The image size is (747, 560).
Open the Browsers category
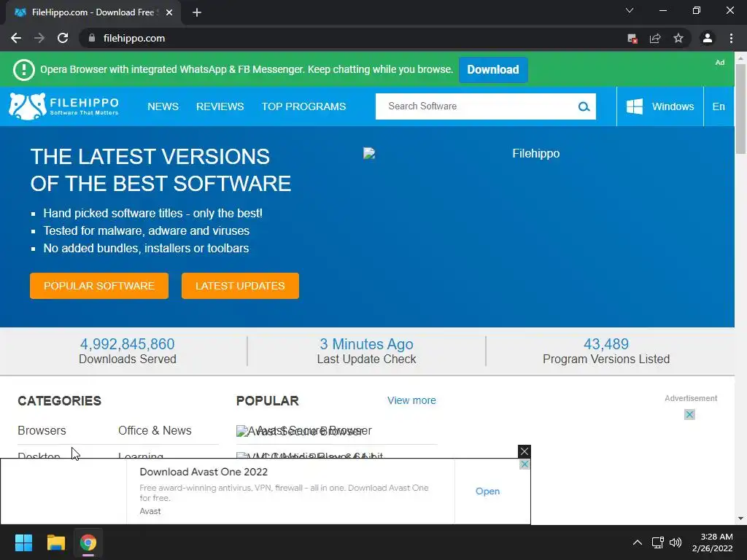pyautogui.click(x=42, y=430)
